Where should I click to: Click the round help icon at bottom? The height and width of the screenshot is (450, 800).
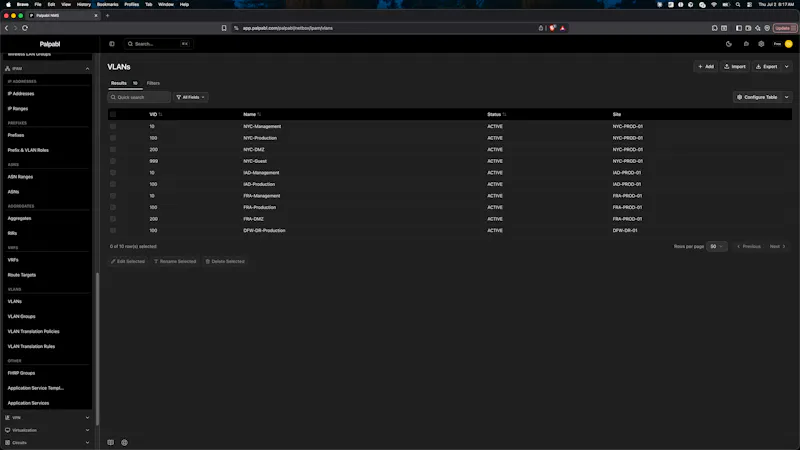click(124, 442)
